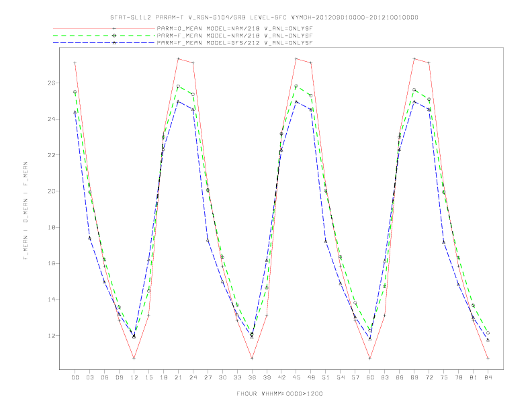532x411 pixels.
Task: Click the 15 forecast hour label
Action: click(148, 377)
